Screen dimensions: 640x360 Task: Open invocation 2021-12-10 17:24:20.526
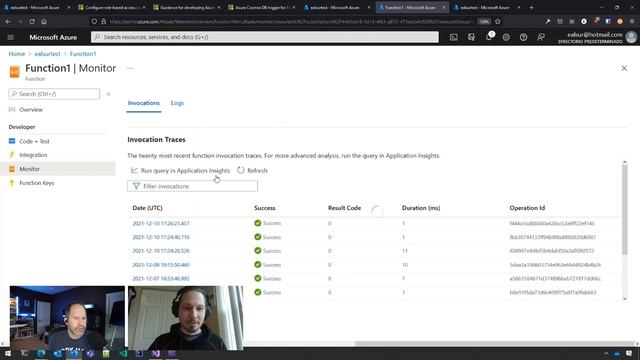coord(161,251)
